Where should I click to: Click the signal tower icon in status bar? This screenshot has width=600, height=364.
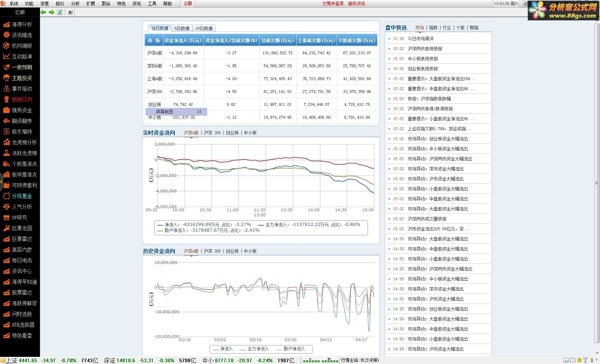pos(585,360)
